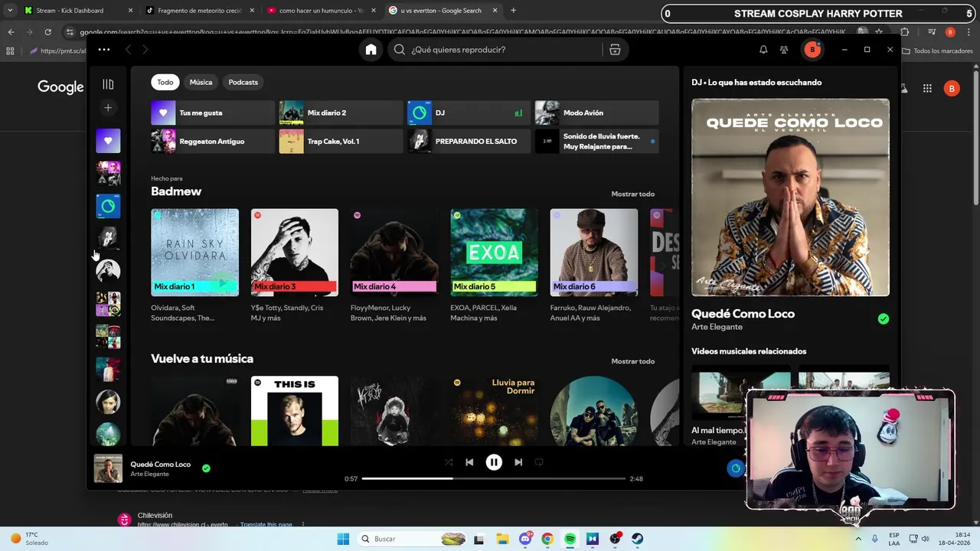The width and height of the screenshot is (980, 551).
Task: Open Sonido de lluvia fuerte tile
Action: point(596,141)
